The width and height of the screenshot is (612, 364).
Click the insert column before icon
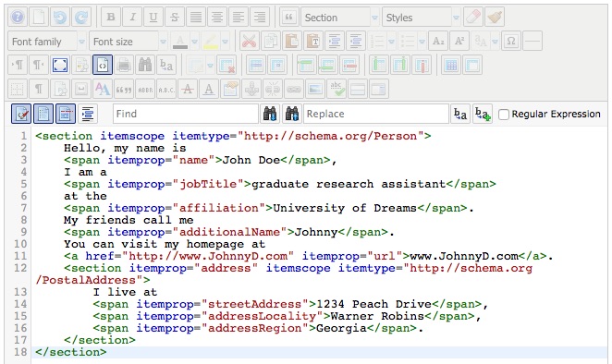coord(379,66)
